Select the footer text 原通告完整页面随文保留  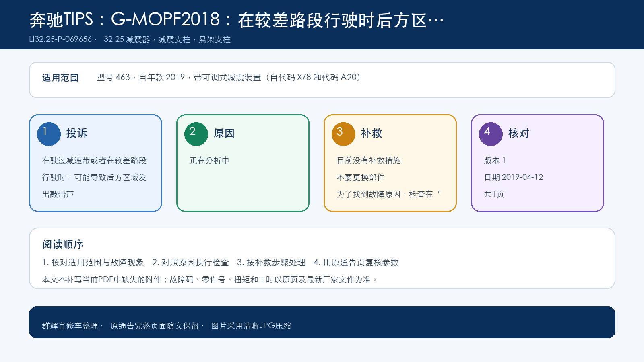click(x=155, y=326)
